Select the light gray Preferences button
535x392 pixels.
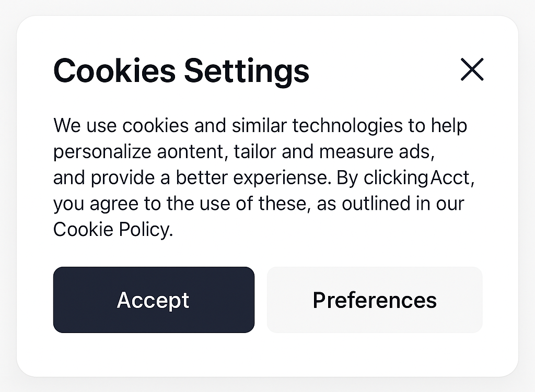pyautogui.click(x=375, y=300)
